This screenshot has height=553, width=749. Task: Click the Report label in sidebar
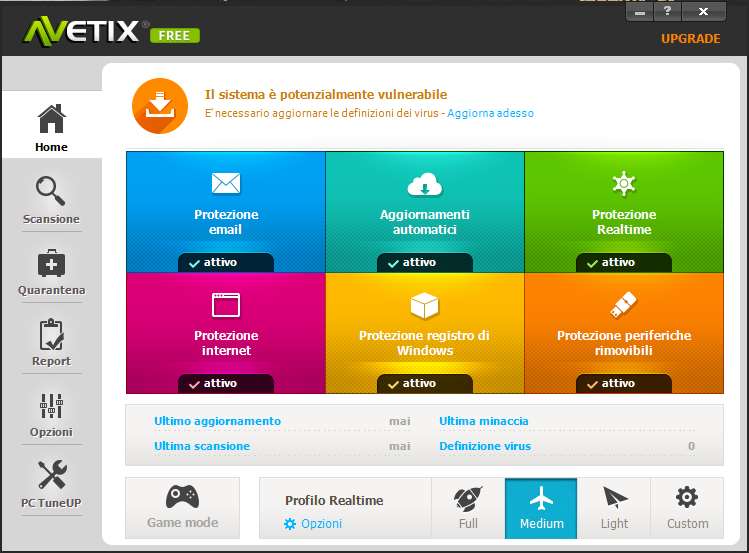51,362
